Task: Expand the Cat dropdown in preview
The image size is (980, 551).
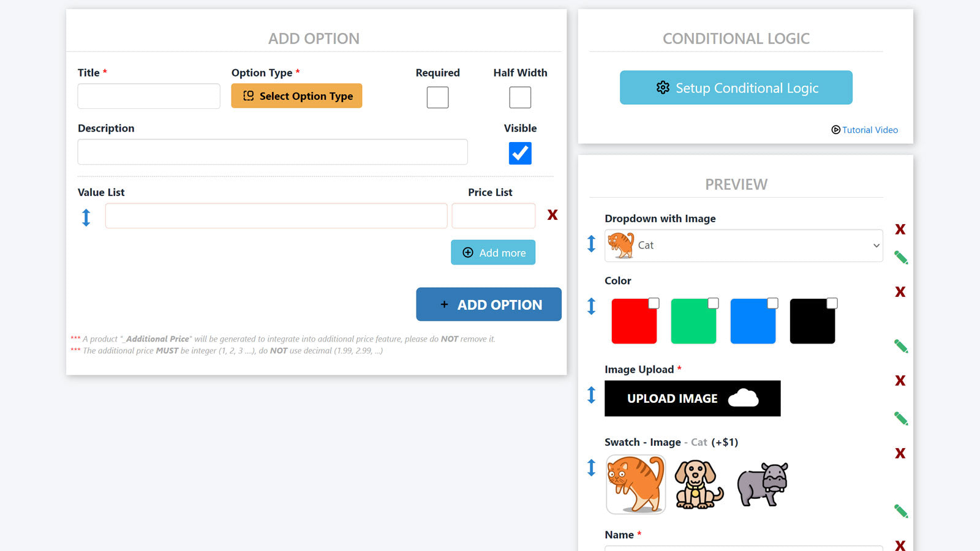Action: pos(744,246)
